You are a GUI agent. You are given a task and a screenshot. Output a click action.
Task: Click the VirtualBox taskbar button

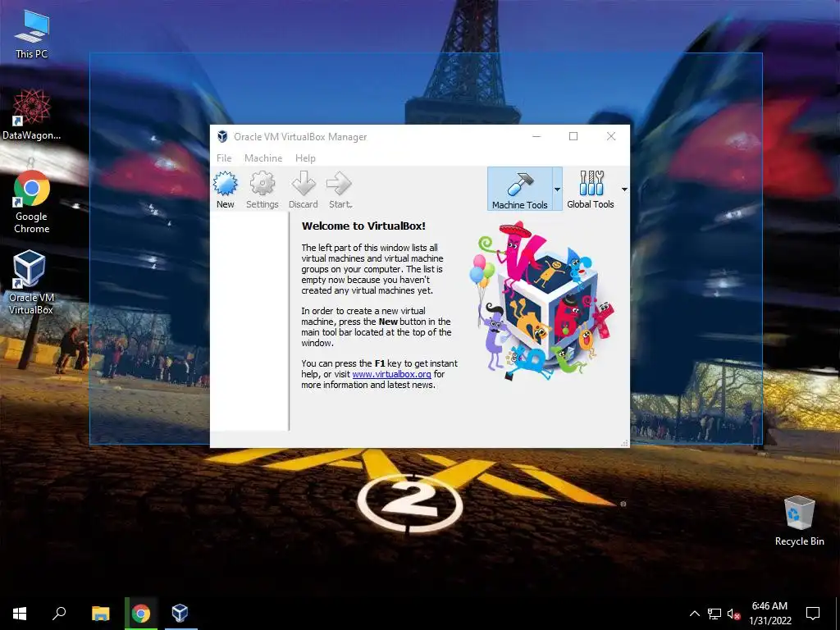pyautogui.click(x=180, y=614)
